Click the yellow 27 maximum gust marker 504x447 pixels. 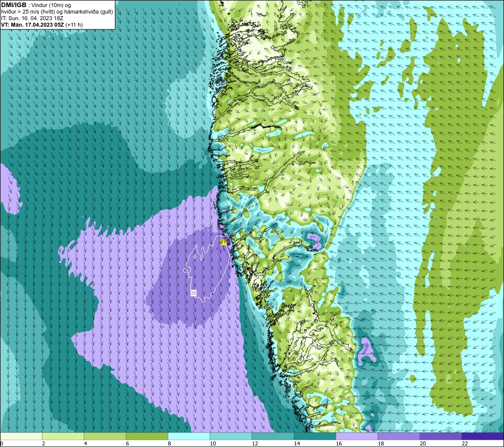223,242
